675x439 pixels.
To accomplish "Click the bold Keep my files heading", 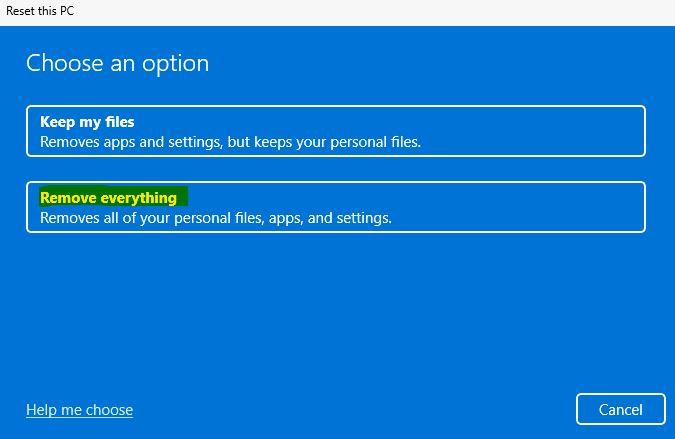I will [x=87, y=122].
